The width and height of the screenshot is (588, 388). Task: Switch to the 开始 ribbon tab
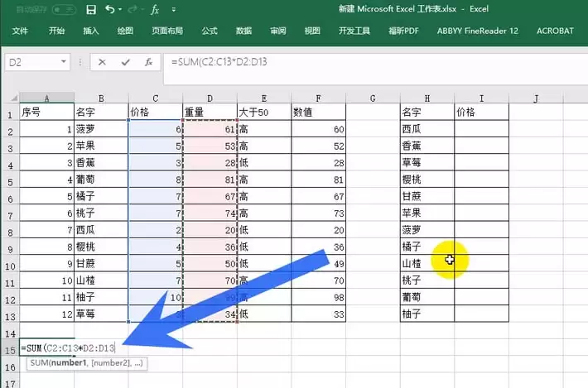pos(56,31)
